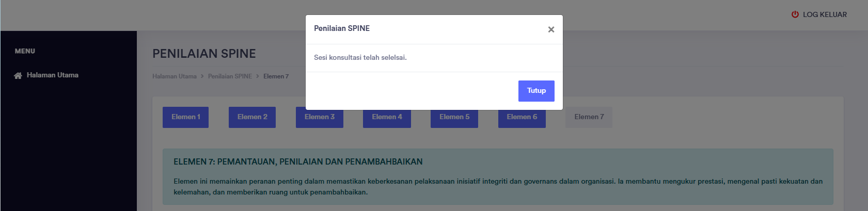This screenshot has width=868, height=211.
Task: Click the ELEMEN 7 PEMANTAUAN panel heading
Action: [x=298, y=162]
